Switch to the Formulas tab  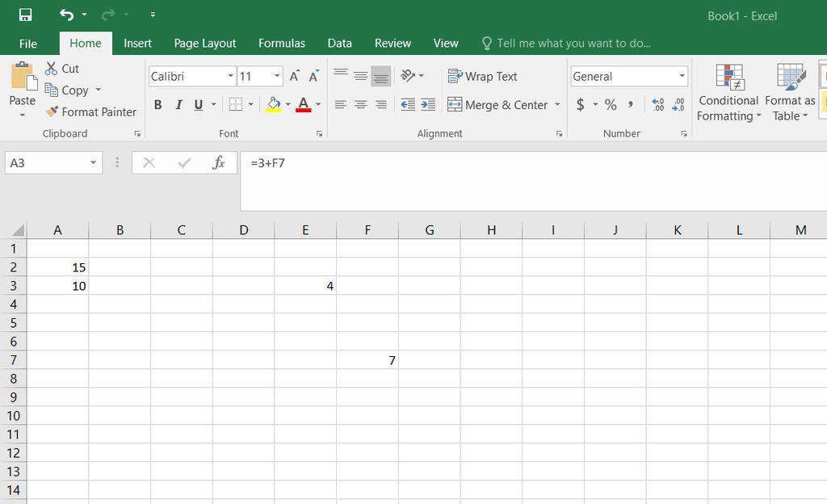(282, 44)
